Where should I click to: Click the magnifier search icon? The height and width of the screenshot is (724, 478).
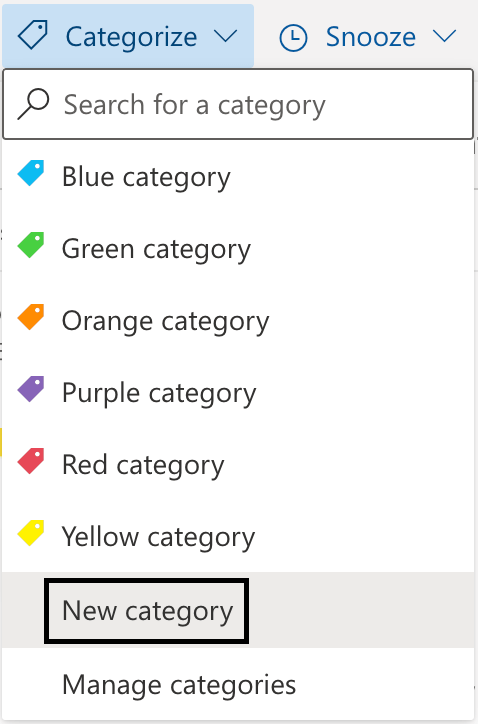click(x=33, y=104)
